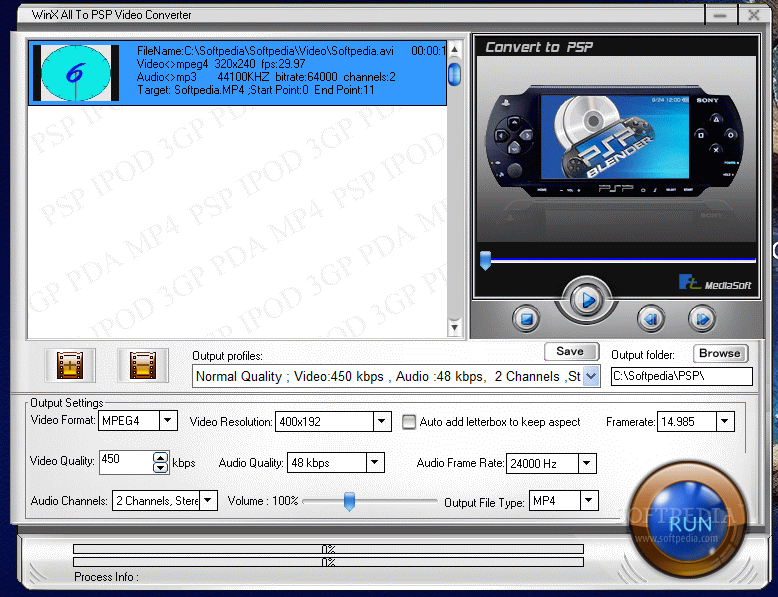Image resolution: width=778 pixels, height=597 pixels.
Task: Open the Output File Type dropdown
Action: click(x=588, y=501)
